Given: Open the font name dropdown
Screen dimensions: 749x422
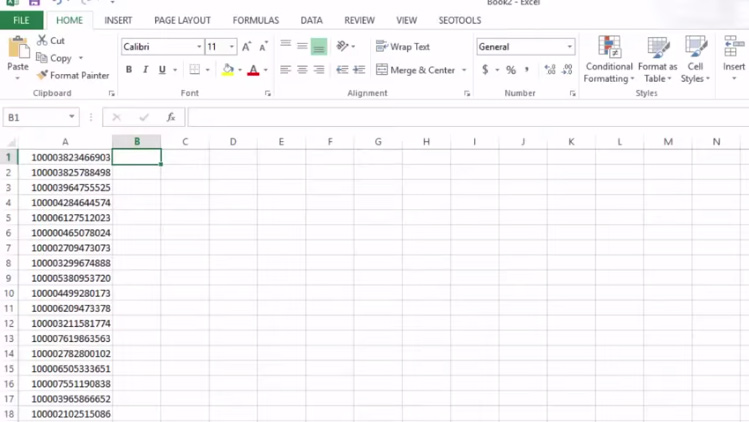Looking at the screenshot, I should click(199, 46).
